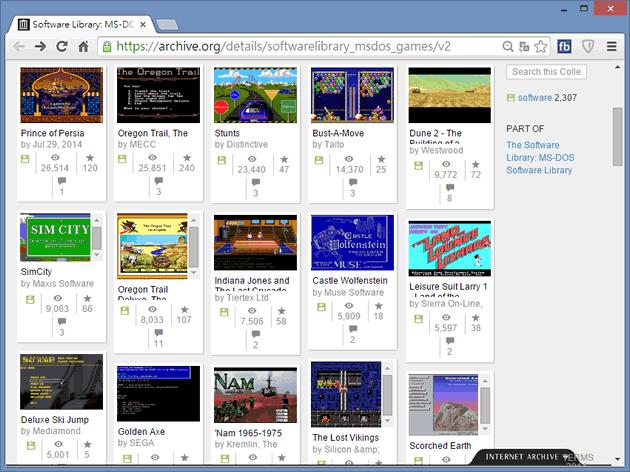Image resolution: width=630 pixels, height=472 pixels.
Task: Click the Search this Collection field
Action: 547,72
